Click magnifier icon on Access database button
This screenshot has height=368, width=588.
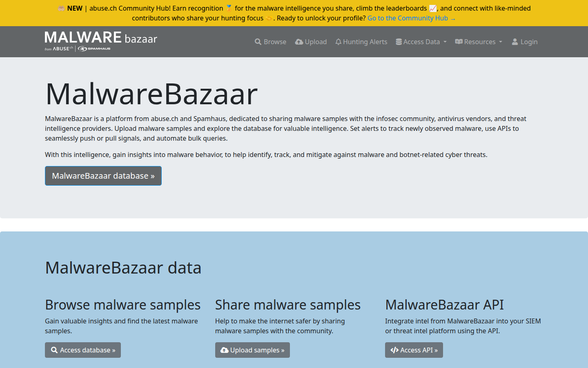click(x=54, y=350)
